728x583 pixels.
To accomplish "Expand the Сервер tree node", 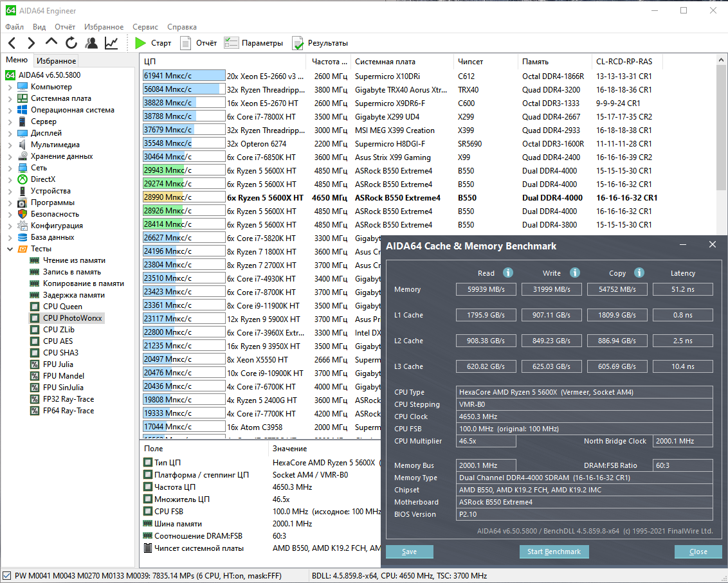I will pos(10,121).
